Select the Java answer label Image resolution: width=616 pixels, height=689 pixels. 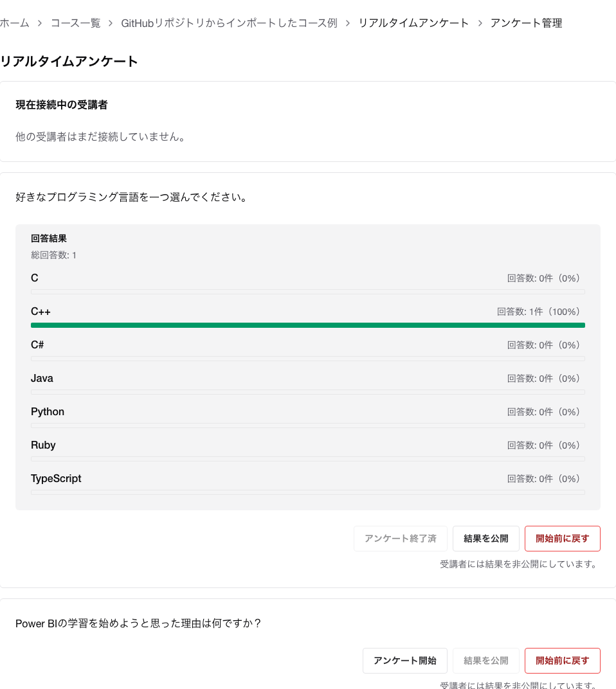(42, 379)
